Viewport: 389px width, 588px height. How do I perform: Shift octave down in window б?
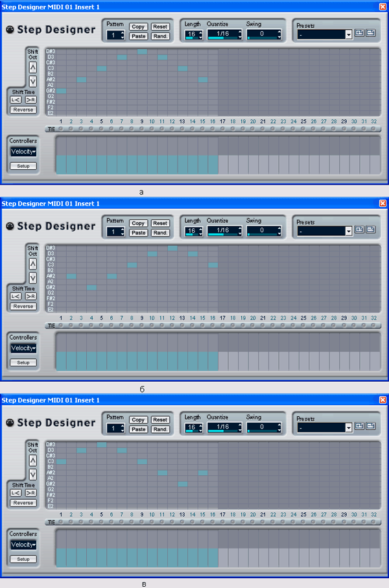[33, 278]
